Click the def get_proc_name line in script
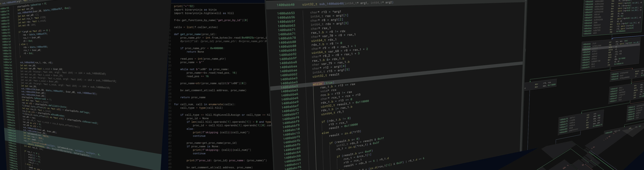This screenshot has width=644, height=170. (195, 34)
